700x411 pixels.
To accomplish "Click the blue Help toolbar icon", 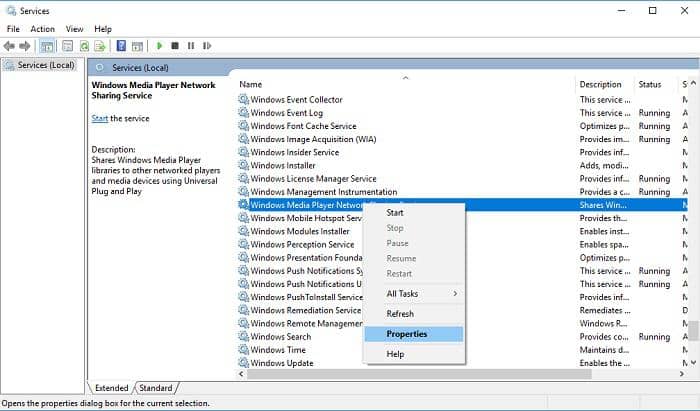I will pos(121,46).
